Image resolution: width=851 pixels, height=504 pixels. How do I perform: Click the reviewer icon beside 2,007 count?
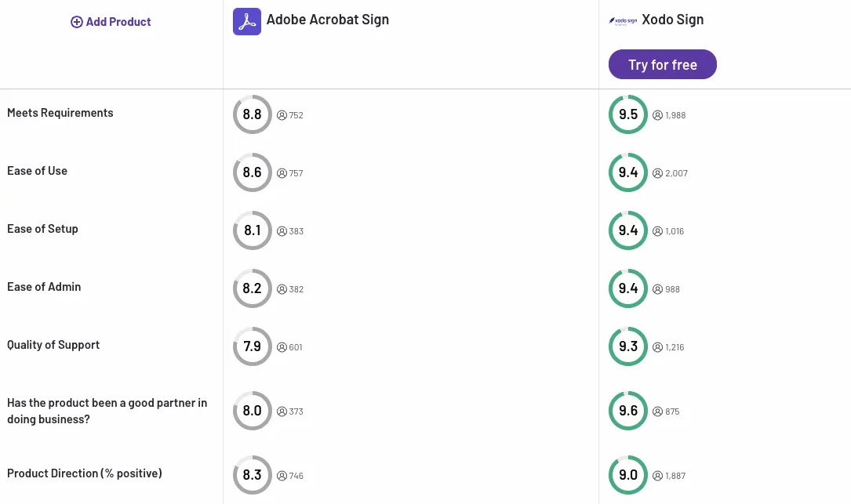(x=657, y=173)
